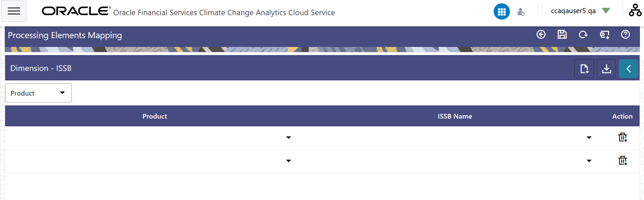Viewport: 644px width, 200px height.
Task: Collapse panel with the left chevron button
Action: click(629, 69)
